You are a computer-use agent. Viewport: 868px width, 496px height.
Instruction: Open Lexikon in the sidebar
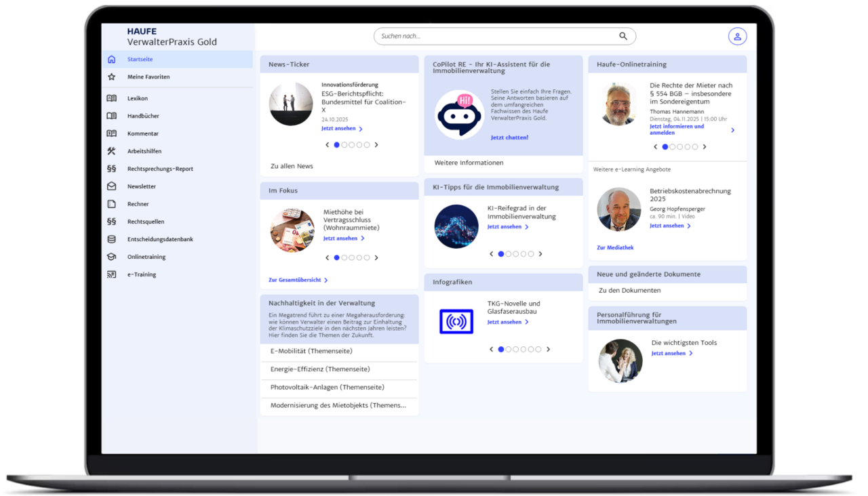click(138, 98)
